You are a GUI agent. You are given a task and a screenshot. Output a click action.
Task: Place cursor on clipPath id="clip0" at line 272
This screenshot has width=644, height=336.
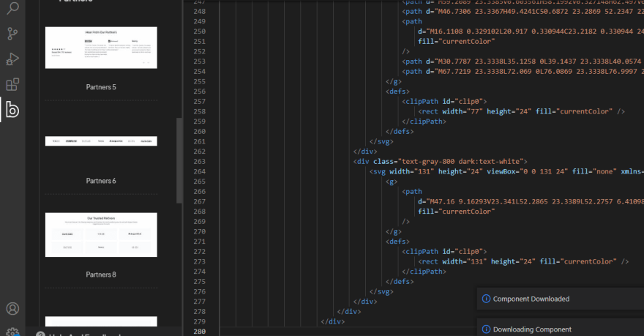coord(444,251)
